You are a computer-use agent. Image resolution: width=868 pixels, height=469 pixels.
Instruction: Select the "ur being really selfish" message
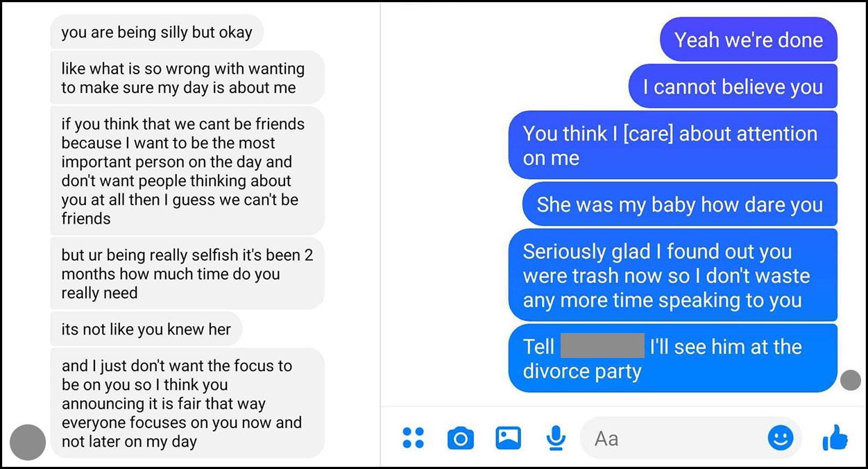point(187,273)
